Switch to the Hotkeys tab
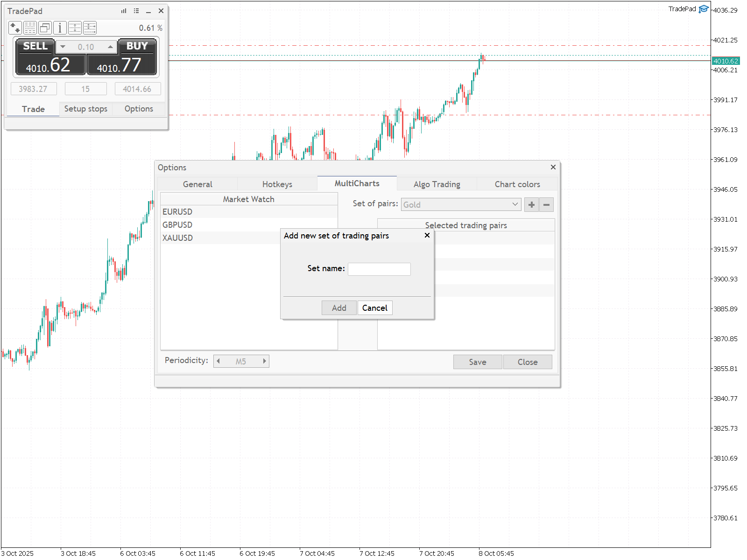This screenshot has width=747, height=560. coord(277,184)
